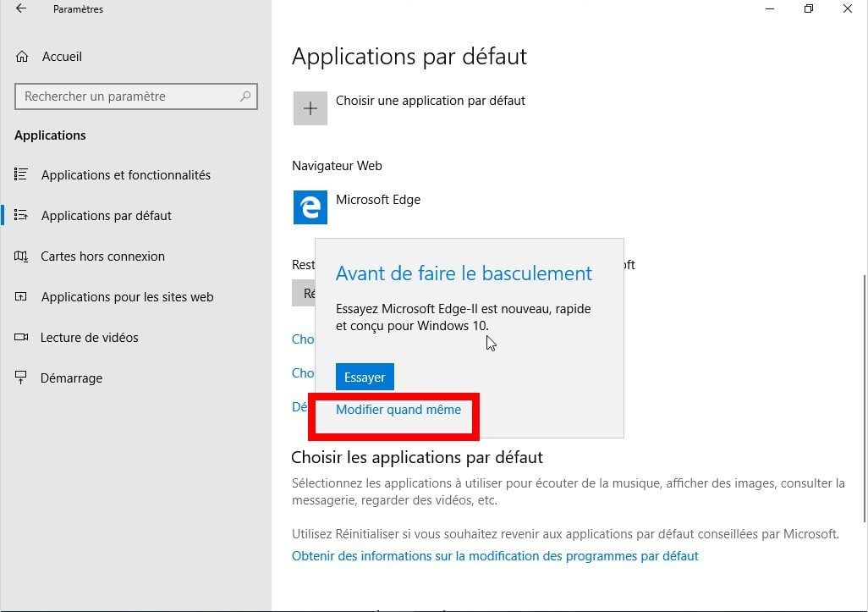The width and height of the screenshot is (868, 612).
Task: Click heading Avant de faire le basculement
Action: tap(464, 273)
